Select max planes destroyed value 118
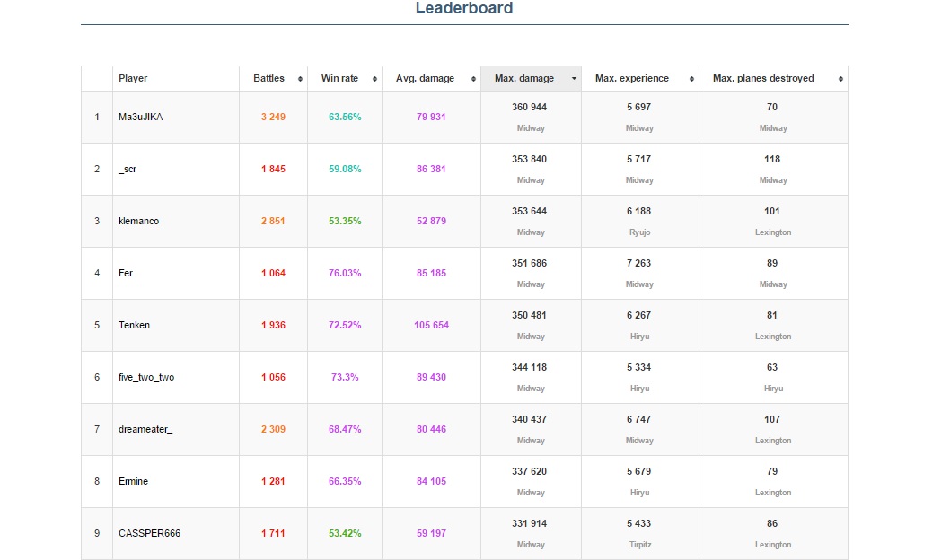950x560 pixels. click(x=772, y=159)
